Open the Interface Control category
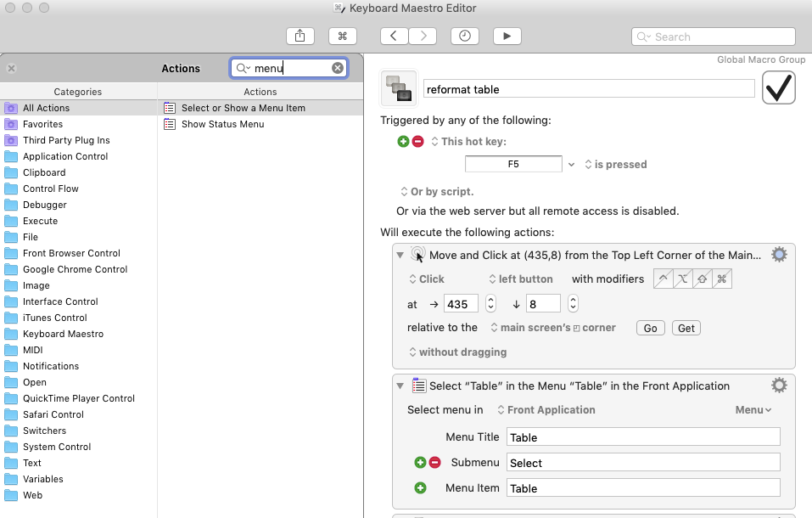This screenshot has height=518, width=812. click(x=79, y=301)
